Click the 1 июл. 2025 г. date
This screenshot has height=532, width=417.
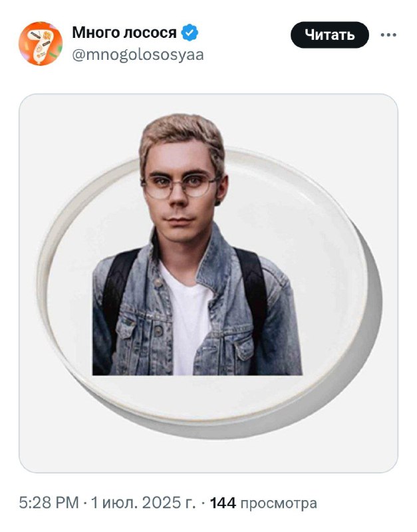click(143, 503)
